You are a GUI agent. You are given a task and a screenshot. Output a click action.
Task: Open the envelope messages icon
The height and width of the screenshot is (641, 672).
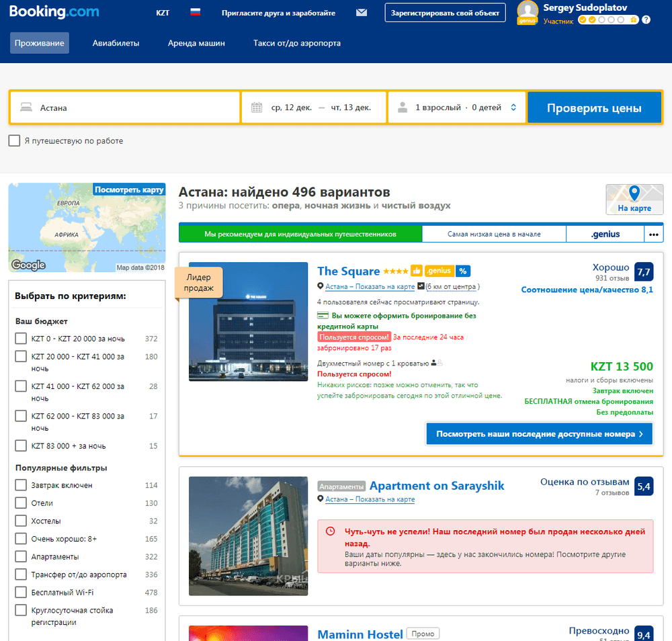coord(362,12)
